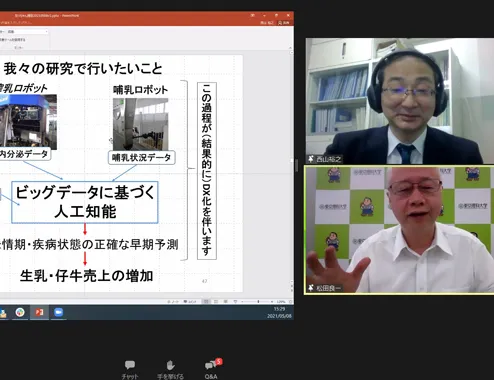Click the ribbon display options icon in title bar
This screenshot has height=380, width=494.
253,15
